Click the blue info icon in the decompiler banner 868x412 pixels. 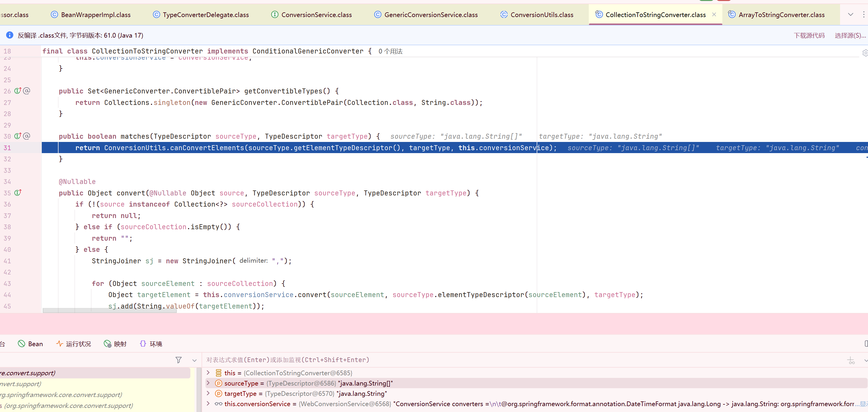(x=10, y=35)
